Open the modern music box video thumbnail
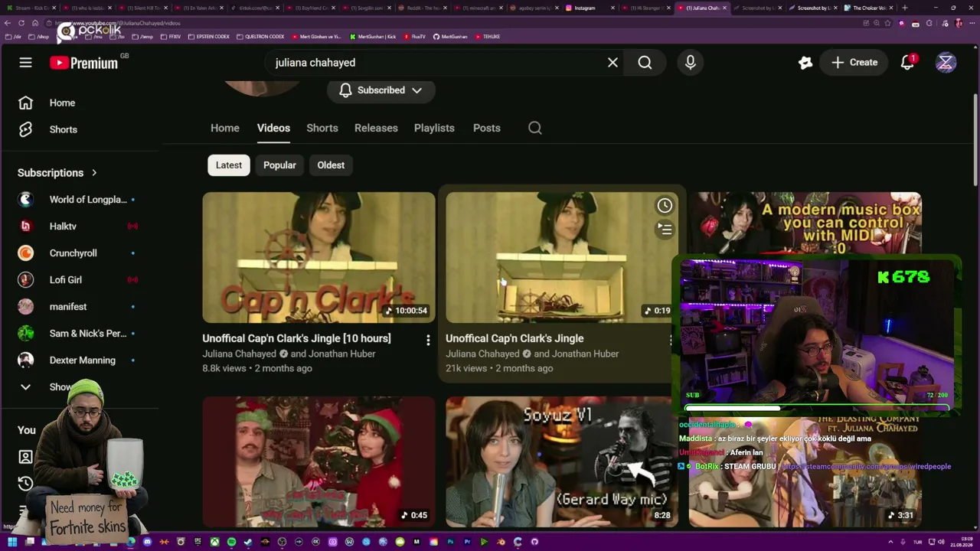 click(805, 223)
